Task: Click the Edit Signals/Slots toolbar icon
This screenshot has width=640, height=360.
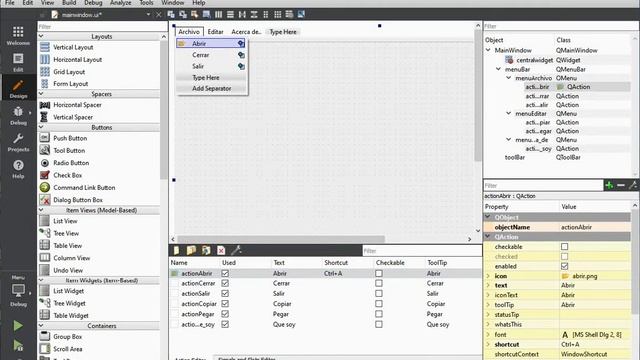Action: tap(183, 15)
